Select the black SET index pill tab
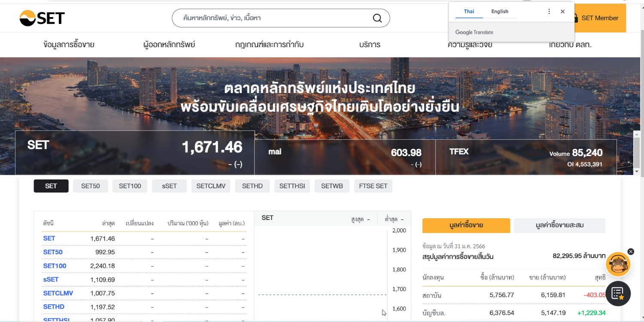Screen dimensions: 644x322 click(x=51, y=186)
